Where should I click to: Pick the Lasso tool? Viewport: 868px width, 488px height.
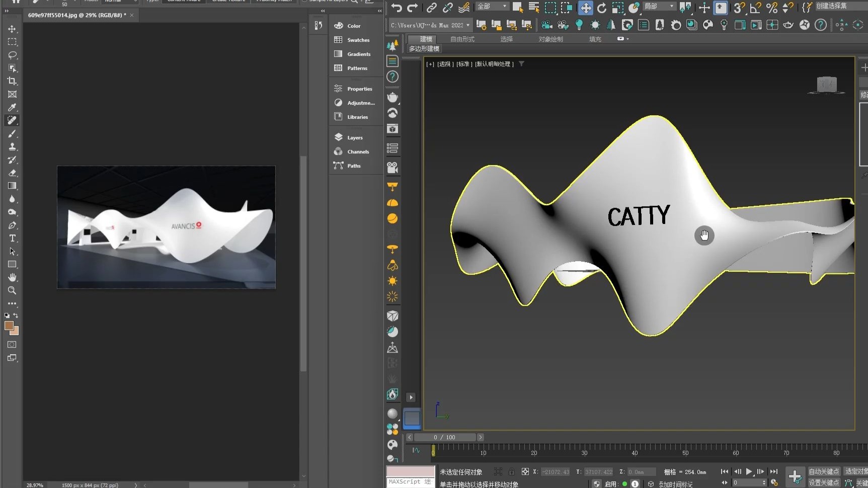[x=12, y=55]
